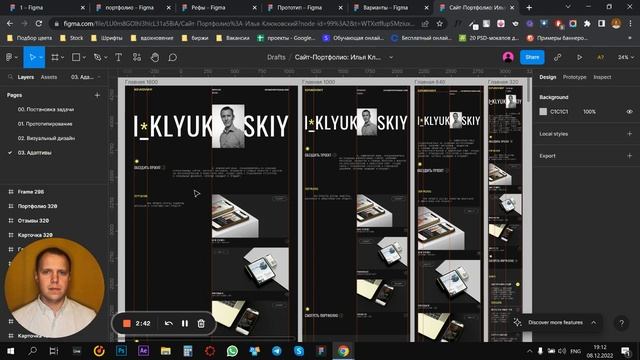Open the Figma main menu icon

coord(9,58)
